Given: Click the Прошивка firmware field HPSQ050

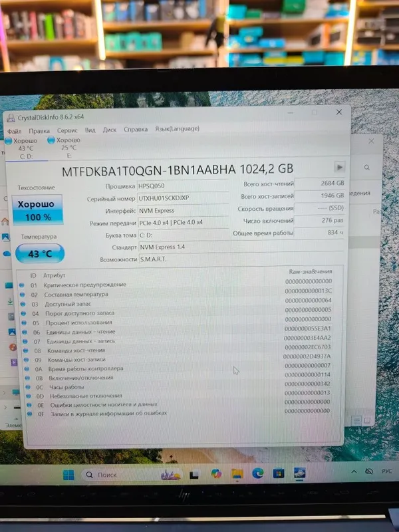Looking at the screenshot, I should click(x=183, y=186).
